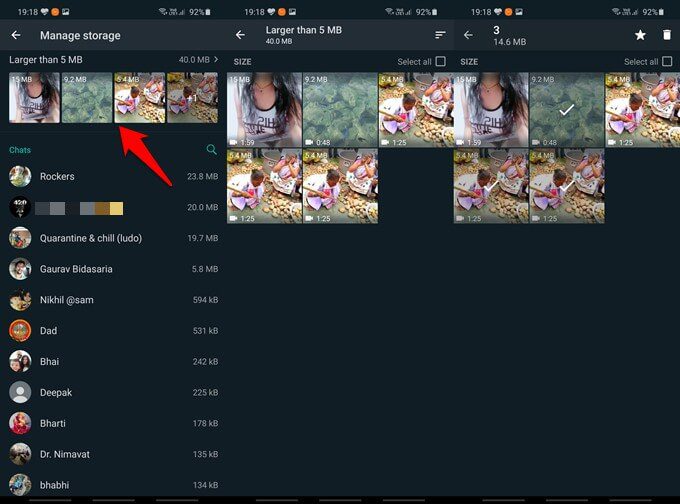Select 15 MB 1:59 video in selection screen
The width and height of the screenshot is (680, 504).
click(x=491, y=110)
